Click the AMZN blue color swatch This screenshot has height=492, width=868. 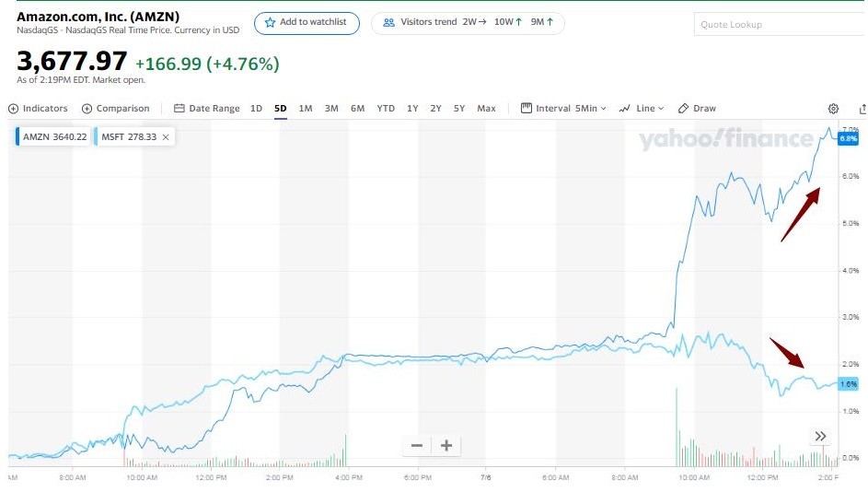point(18,137)
